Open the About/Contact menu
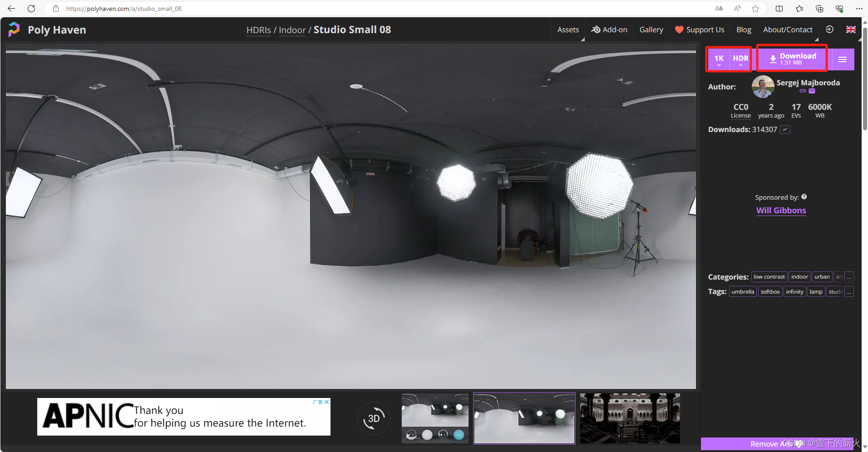 (x=788, y=29)
